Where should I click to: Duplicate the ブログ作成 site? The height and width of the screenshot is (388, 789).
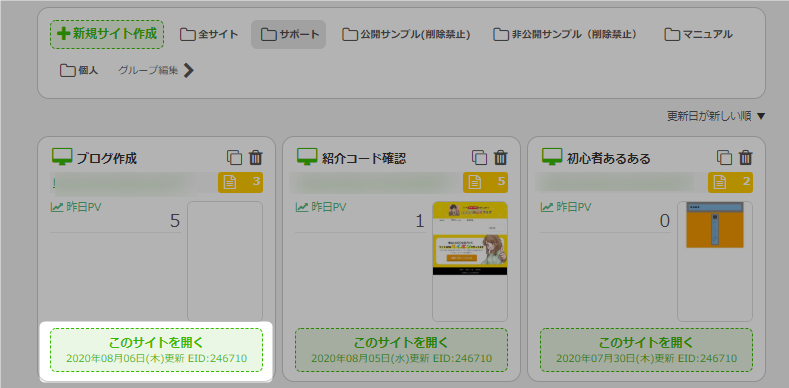[x=234, y=158]
